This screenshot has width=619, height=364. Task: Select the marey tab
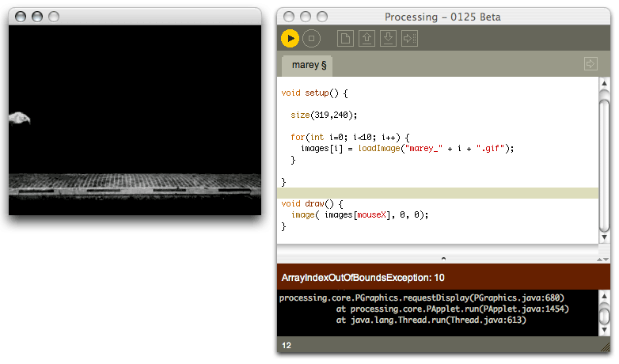pos(309,65)
